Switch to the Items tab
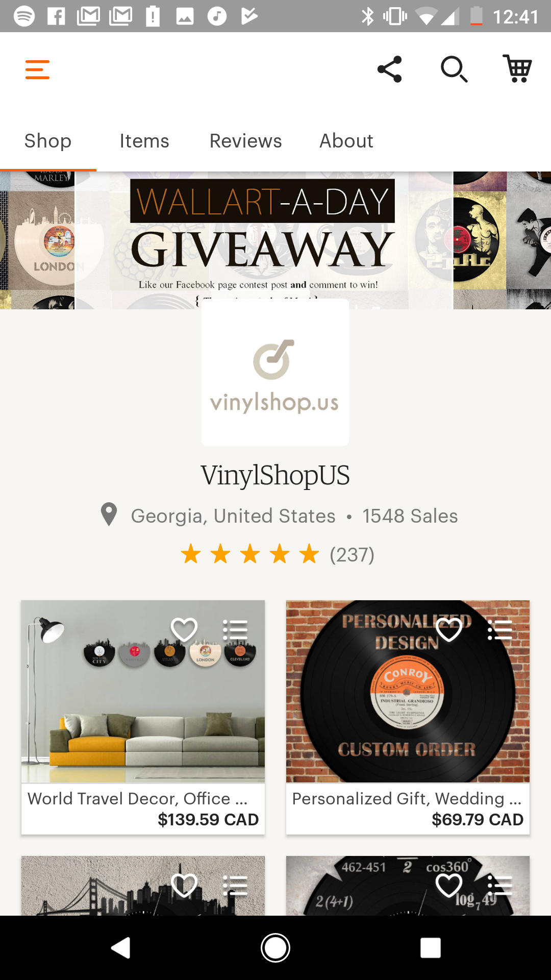Screen dimensions: 551x980 pos(144,141)
